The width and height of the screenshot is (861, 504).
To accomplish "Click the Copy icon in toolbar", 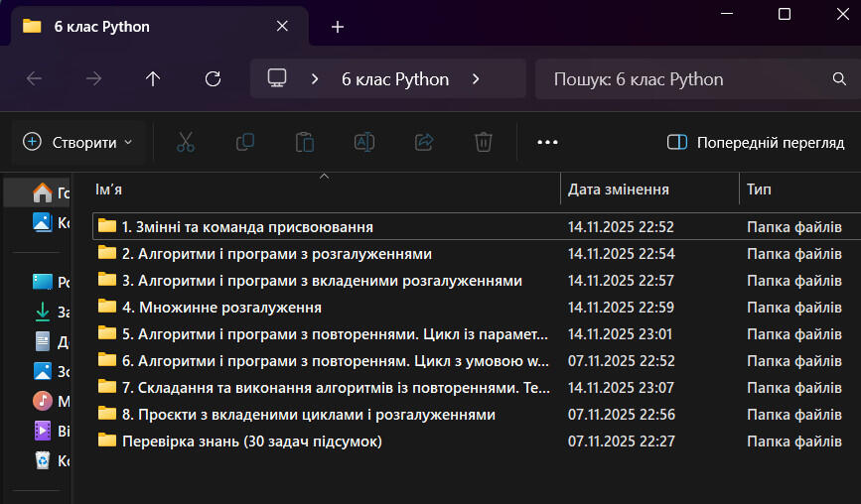I will (245, 142).
